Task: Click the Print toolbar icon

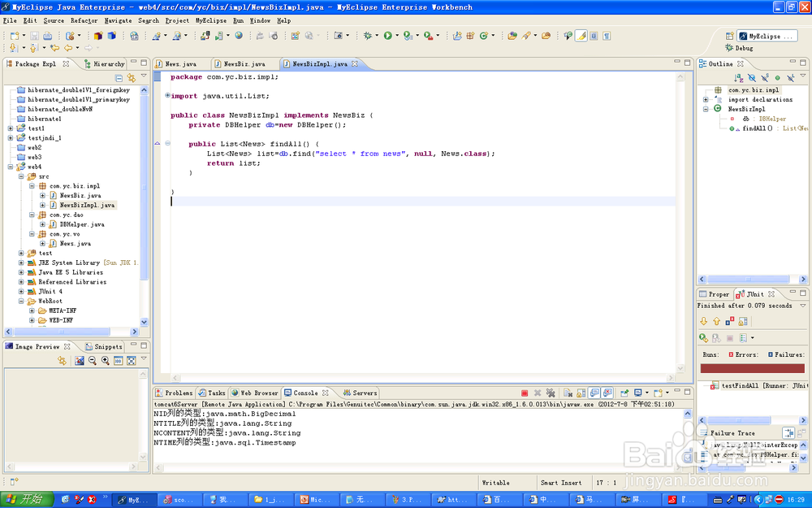Action: point(47,36)
